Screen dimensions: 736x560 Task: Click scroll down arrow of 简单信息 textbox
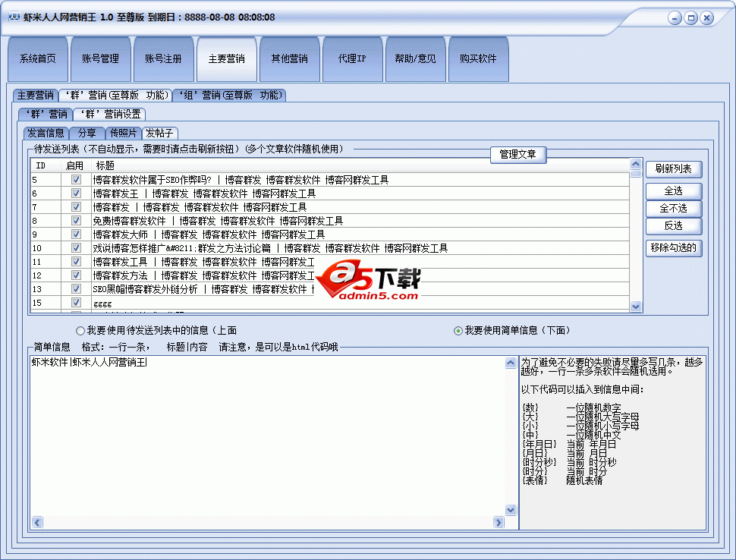click(x=511, y=510)
